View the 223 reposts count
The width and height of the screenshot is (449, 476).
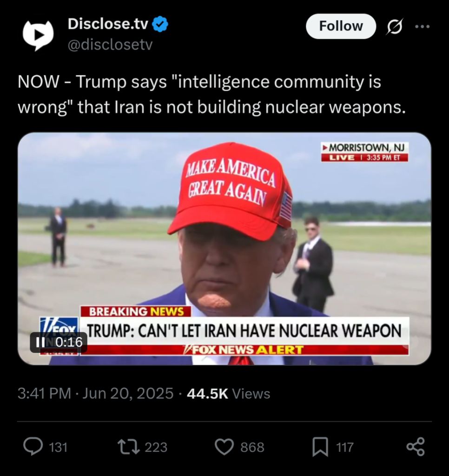(156, 447)
